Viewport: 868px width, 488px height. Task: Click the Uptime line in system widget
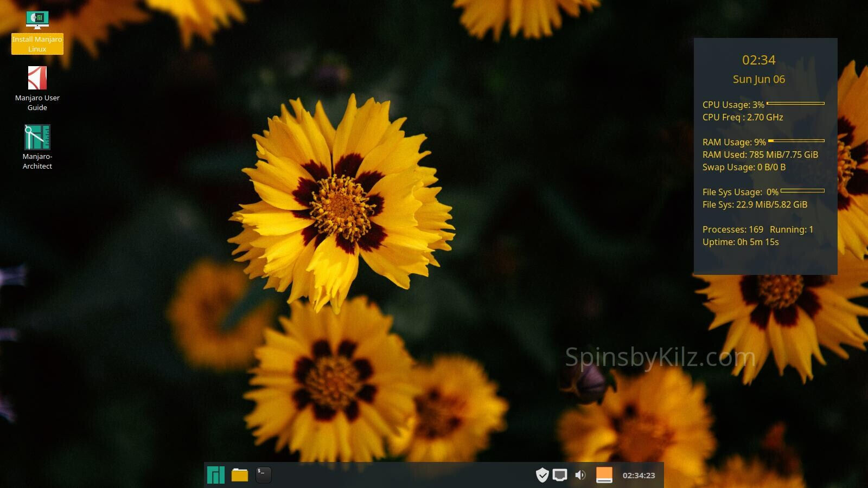tap(740, 242)
